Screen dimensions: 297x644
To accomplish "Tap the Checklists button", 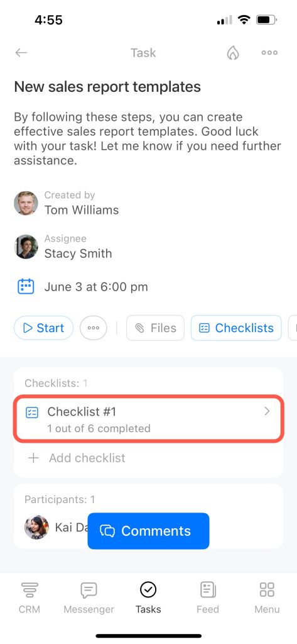I will point(236,328).
